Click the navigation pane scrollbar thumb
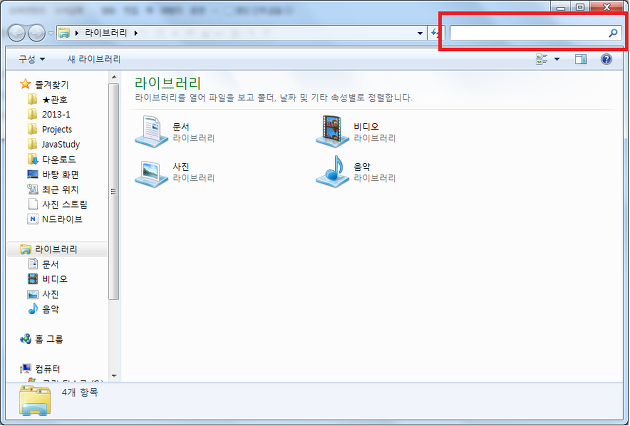The image size is (630, 426). point(114,191)
